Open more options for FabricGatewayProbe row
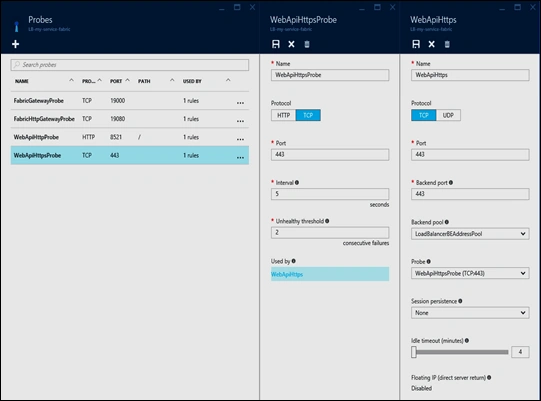Screen dimensions: 541x401 point(240,102)
